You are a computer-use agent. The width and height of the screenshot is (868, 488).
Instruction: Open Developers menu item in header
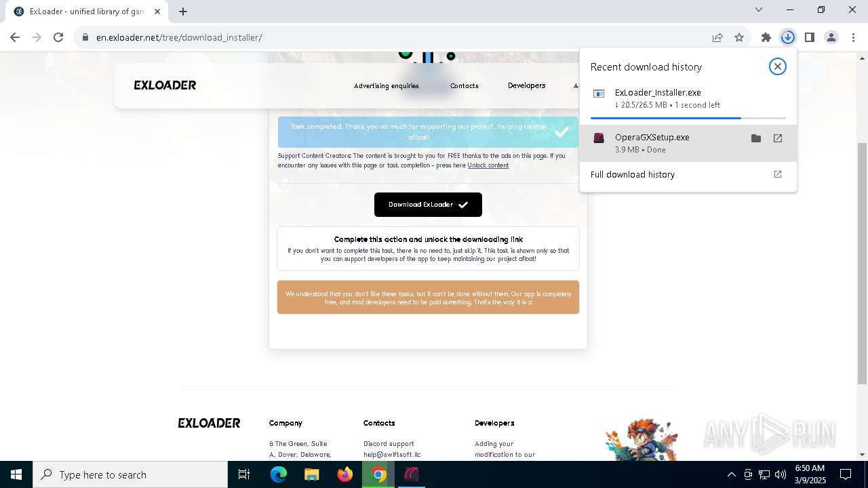pyautogui.click(x=526, y=85)
